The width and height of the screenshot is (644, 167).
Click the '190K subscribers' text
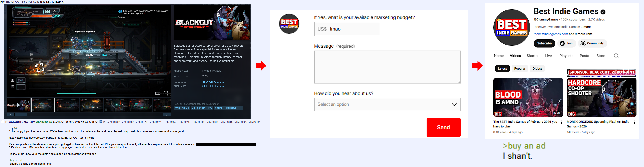click(x=573, y=20)
